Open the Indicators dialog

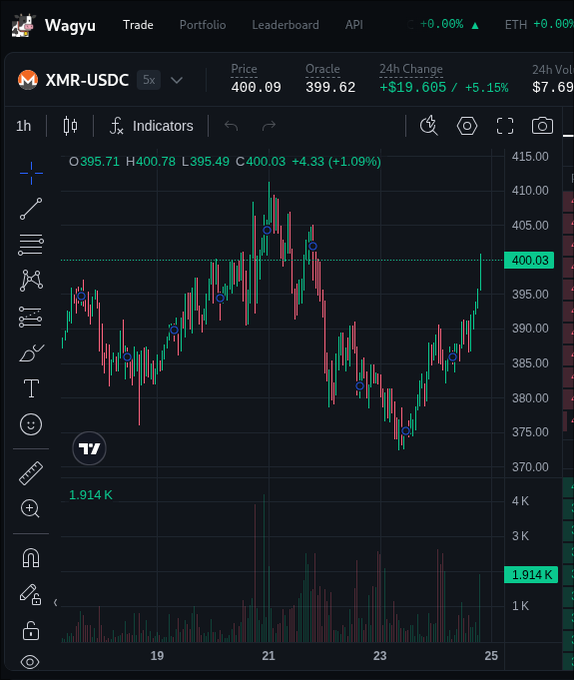(151, 126)
